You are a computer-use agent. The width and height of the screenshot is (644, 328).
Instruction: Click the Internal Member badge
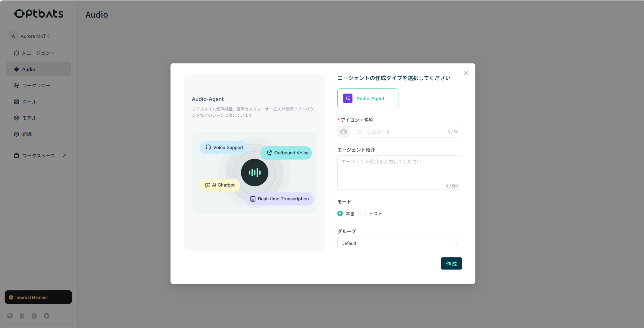38,297
